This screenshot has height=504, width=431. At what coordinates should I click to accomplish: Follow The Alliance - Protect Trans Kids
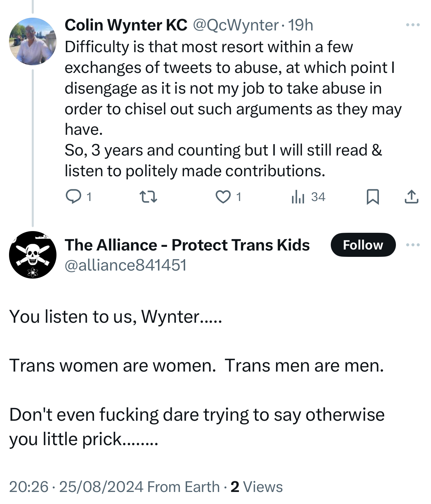(x=363, y=245)
